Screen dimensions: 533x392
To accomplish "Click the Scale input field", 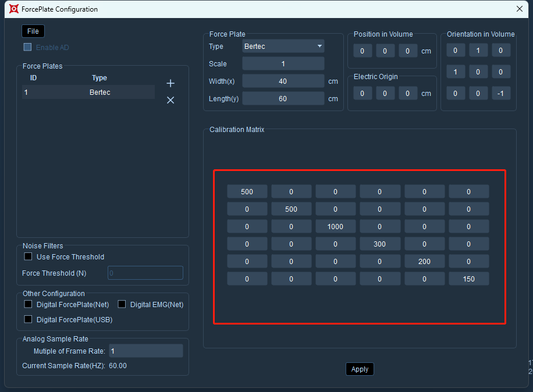I will (x=283, y=63).
